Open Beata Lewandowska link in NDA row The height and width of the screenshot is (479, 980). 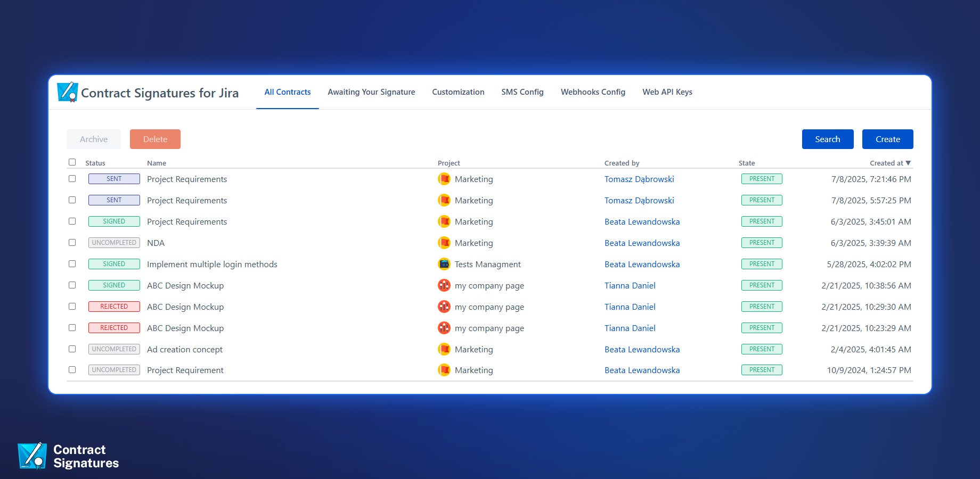pyautogui.click(x=642, y=243)
